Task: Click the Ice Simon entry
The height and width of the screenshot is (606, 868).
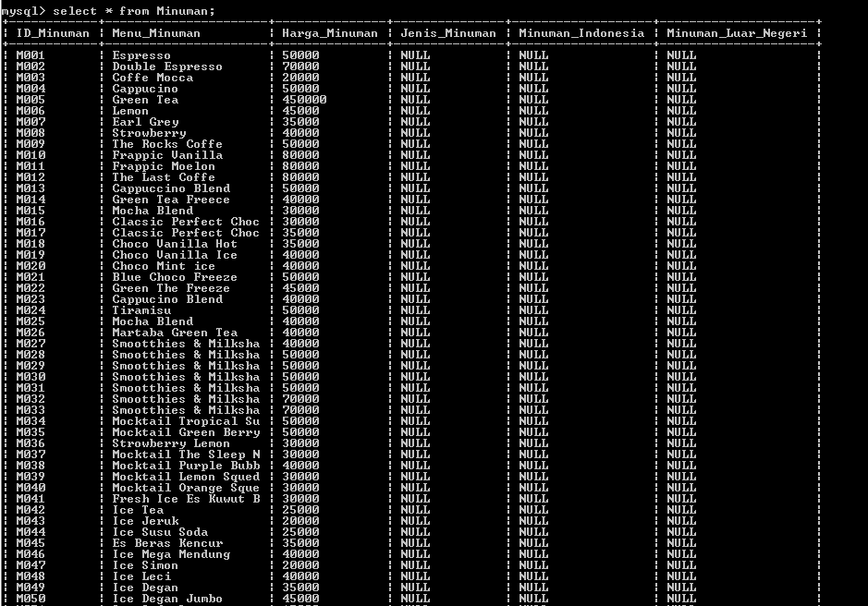Action: (145, 565)
